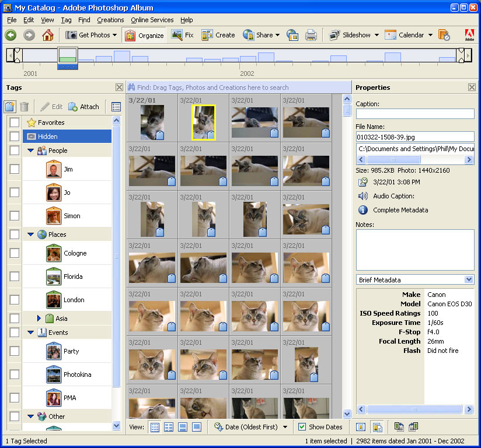481x448 pixels.
Task: Click the Home icon in the toolbar
Action: click(x=49, y=35)
